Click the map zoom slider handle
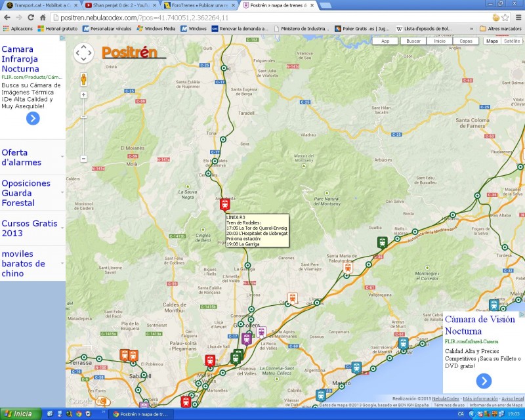This screenshot has width=525, height=420. click(x=84, y=117)
